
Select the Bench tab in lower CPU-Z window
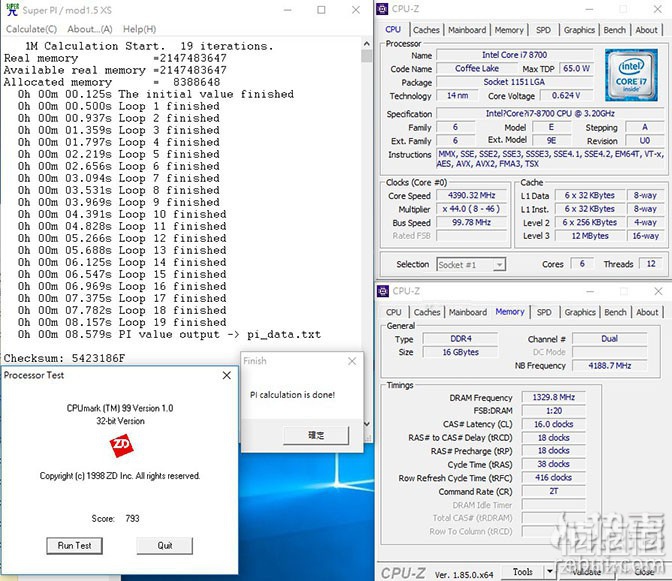615,312
